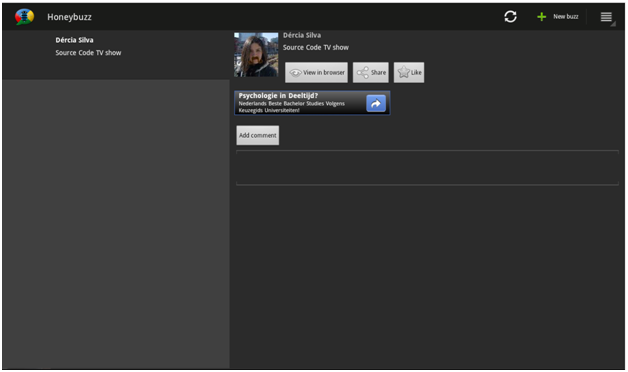Click 'Source Code TV show' detail text
Viewport: 628px width, 372px height.
316,47
